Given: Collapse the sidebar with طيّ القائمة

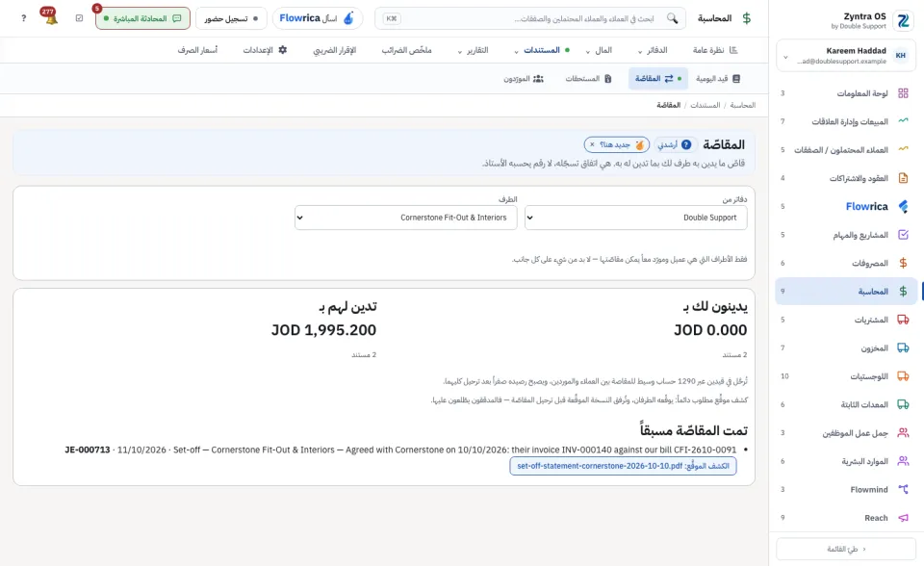Looking at the screenshot, I should click(846, 549).
